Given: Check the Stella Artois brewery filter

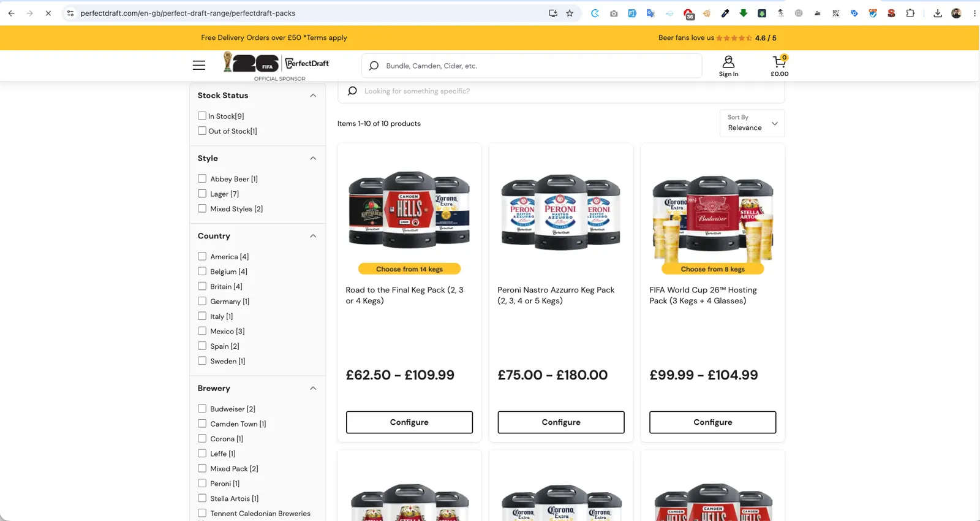Looking at the screenshot, I should click(202, 498).
